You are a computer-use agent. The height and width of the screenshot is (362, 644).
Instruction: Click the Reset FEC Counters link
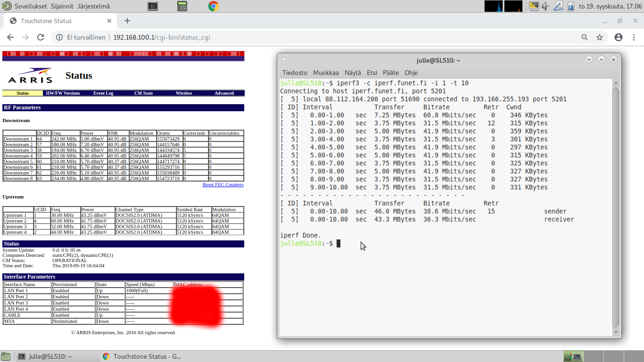(223, 185)
